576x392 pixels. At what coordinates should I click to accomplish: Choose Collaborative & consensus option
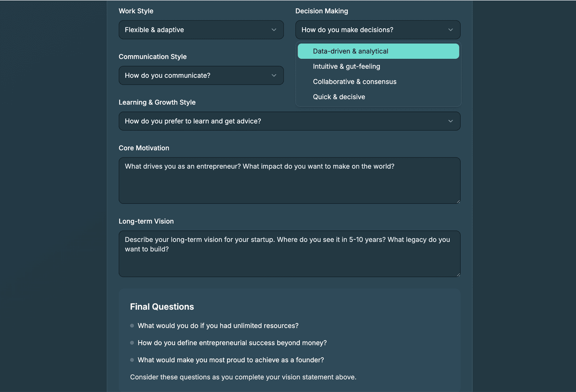click(x=354, y=82)
